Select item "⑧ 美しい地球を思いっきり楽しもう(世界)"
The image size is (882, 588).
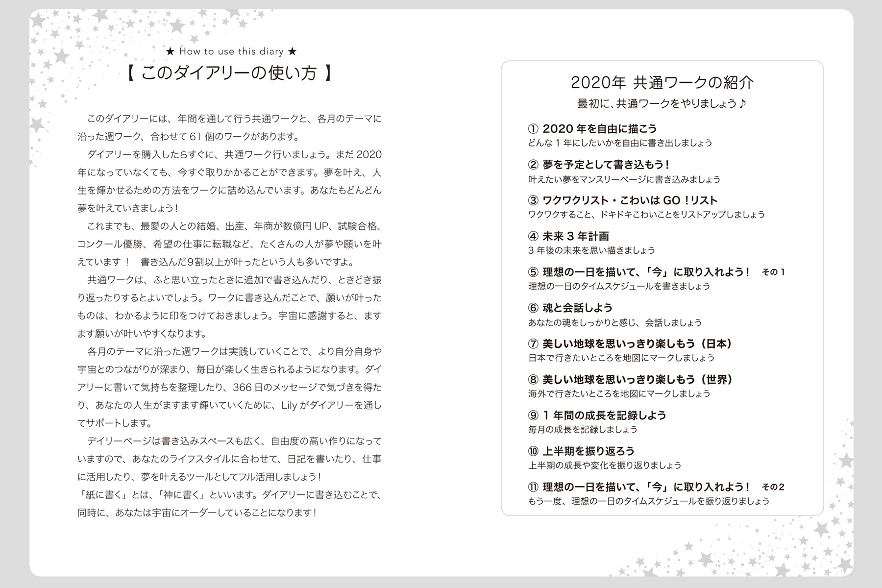click(x=630, y=380)
